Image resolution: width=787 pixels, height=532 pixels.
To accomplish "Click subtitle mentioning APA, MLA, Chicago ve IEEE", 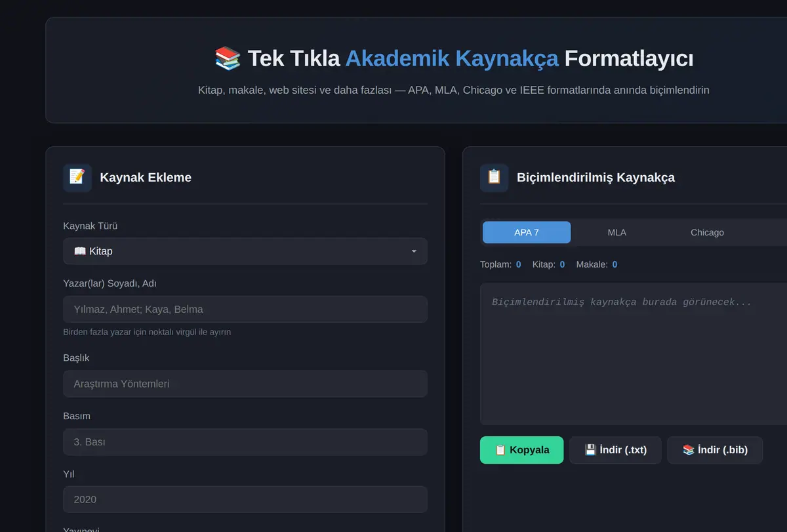I will tap(454, 90).
